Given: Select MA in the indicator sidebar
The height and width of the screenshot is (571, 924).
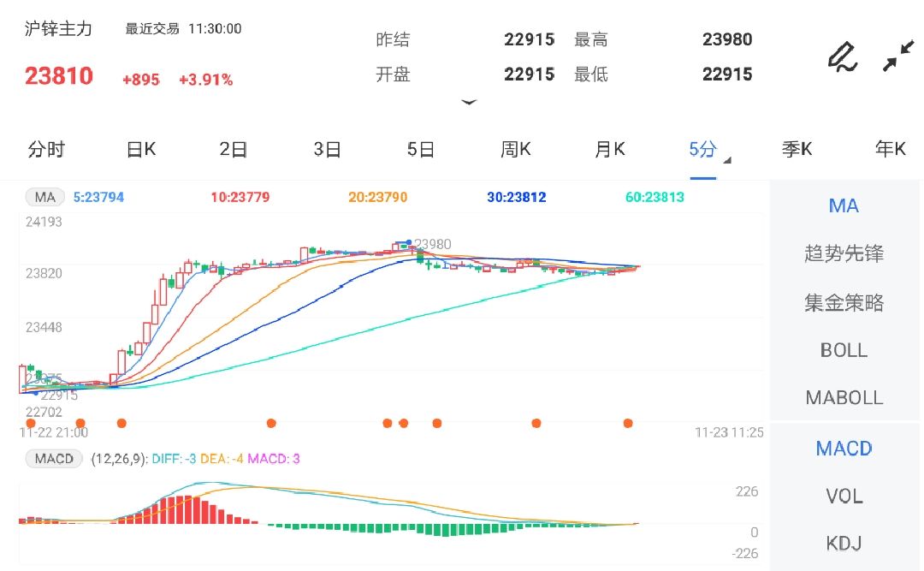Looking at the screenshot, I should coord(844,205).
